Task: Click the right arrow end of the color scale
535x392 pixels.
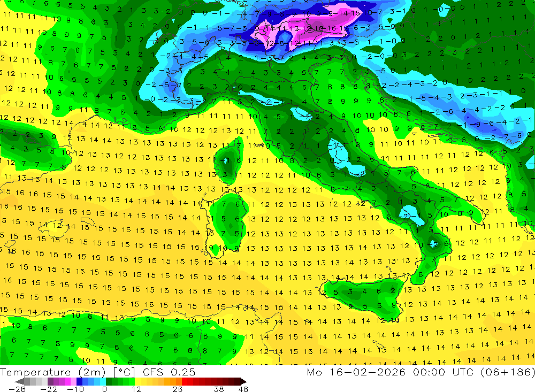Action: (x=242, y=381)
